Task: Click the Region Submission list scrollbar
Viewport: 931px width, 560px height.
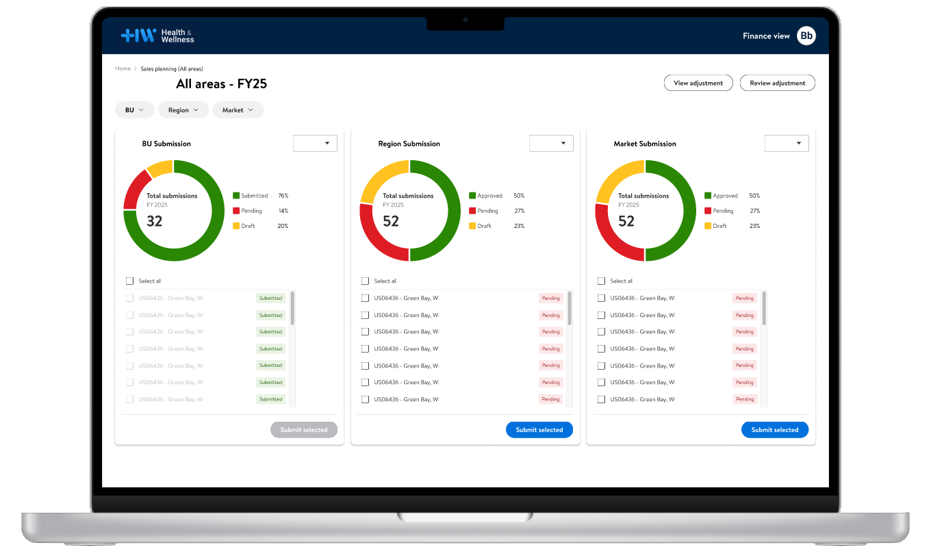Action: point(570,309)
